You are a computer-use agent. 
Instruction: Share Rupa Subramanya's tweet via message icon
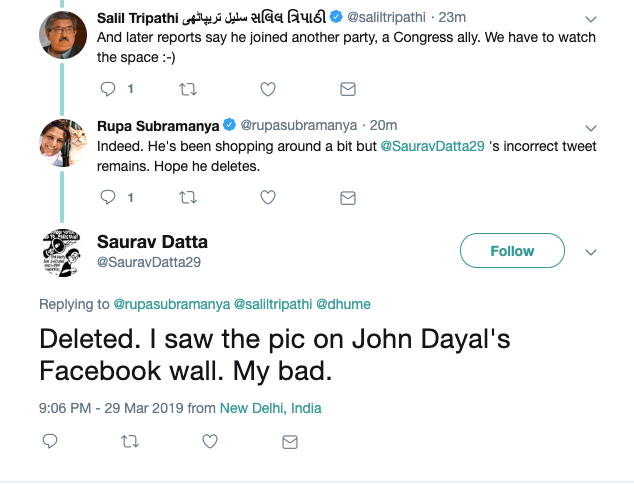[x=347, y=198]
